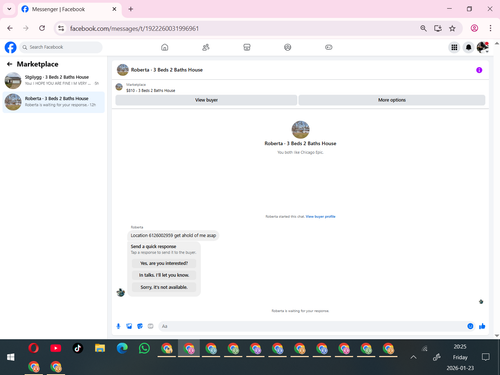Open the Windows notification center

486,357
